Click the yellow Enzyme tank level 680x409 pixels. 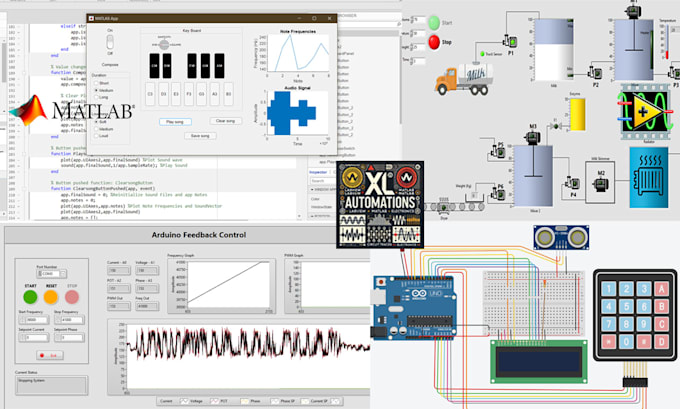[x=577, y=115]
